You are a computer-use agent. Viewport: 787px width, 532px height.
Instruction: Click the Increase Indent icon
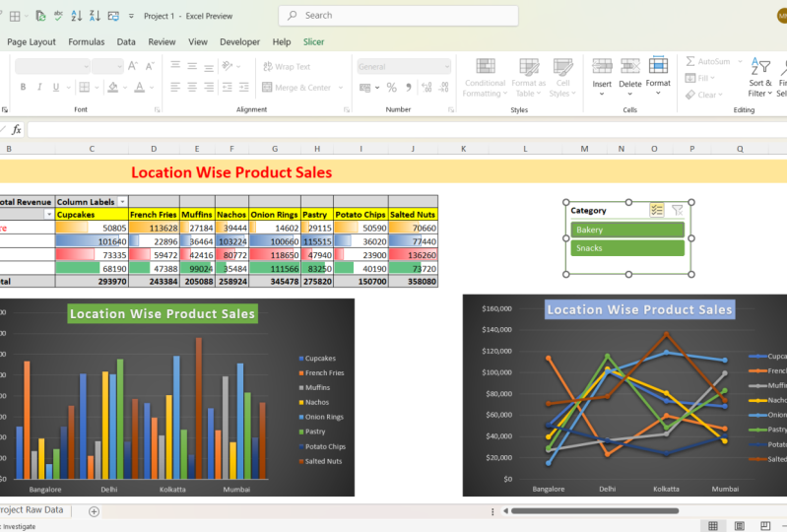(x=244, y=88)
